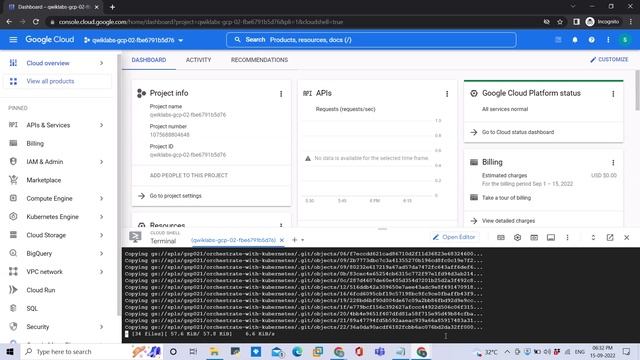Open Microsoft Edge from the taskbar

coord(297,351)
